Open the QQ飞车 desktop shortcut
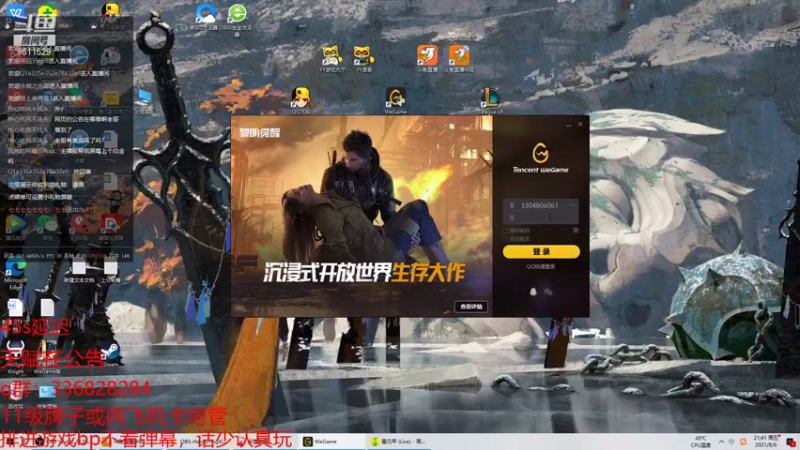The image size is (800, 450). [301, 100]
